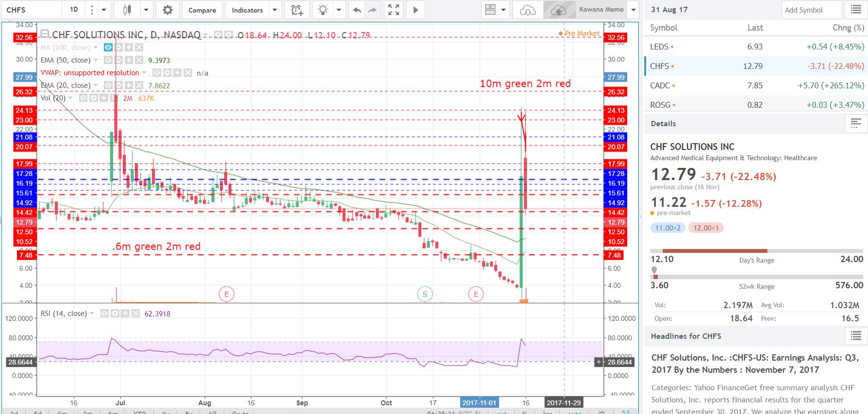Open the chart layout selector icon
This screenshot has height=414, width=868.
(490, 10)
